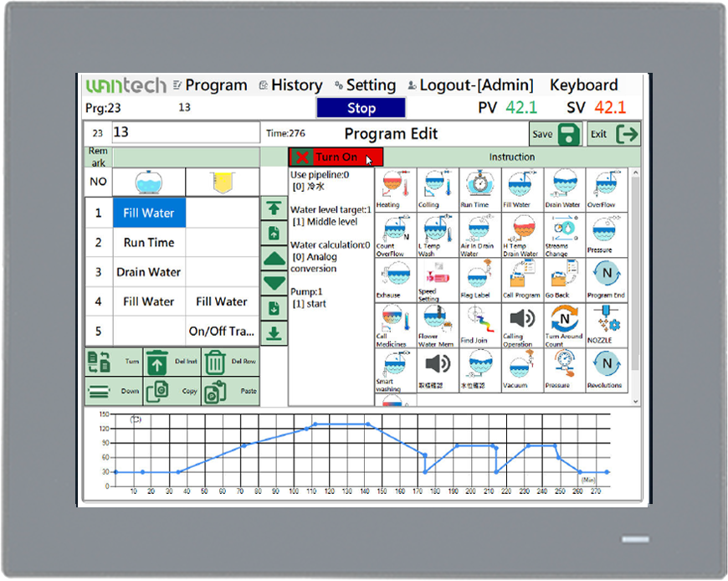Choose the Run Time instruction icon

(479, 189)
